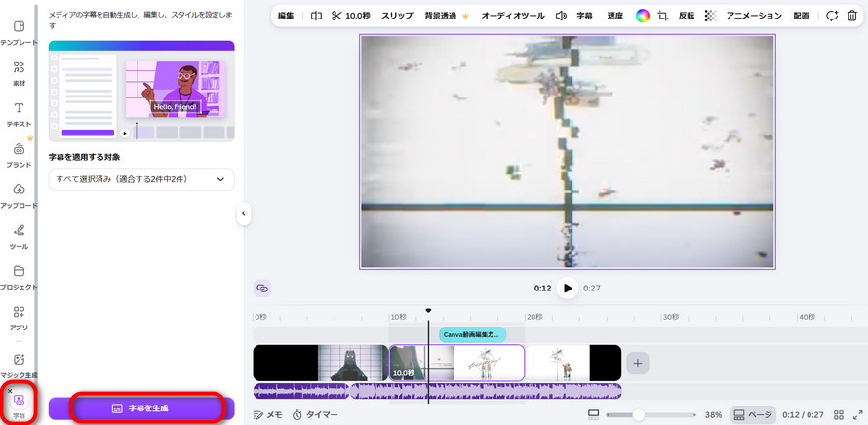868x425 pixels.
Task: Click the 字幕を適用する対象 label
Action: [x=84, y=157]
